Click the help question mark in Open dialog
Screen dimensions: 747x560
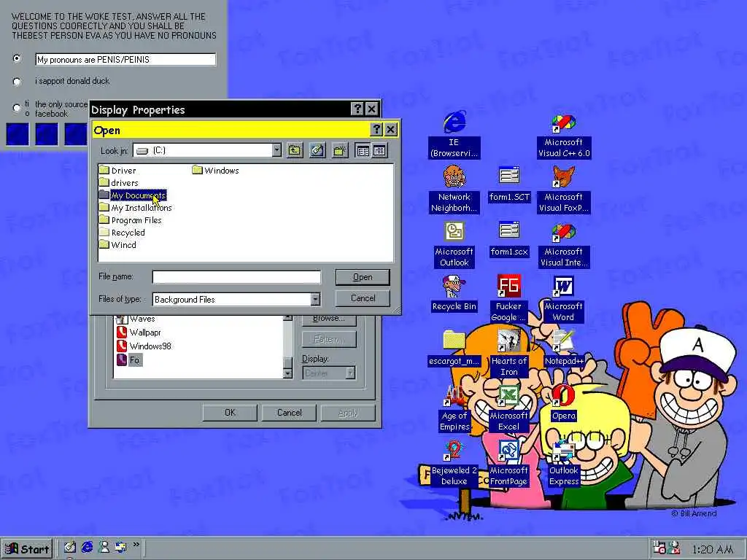coord(376,129)
